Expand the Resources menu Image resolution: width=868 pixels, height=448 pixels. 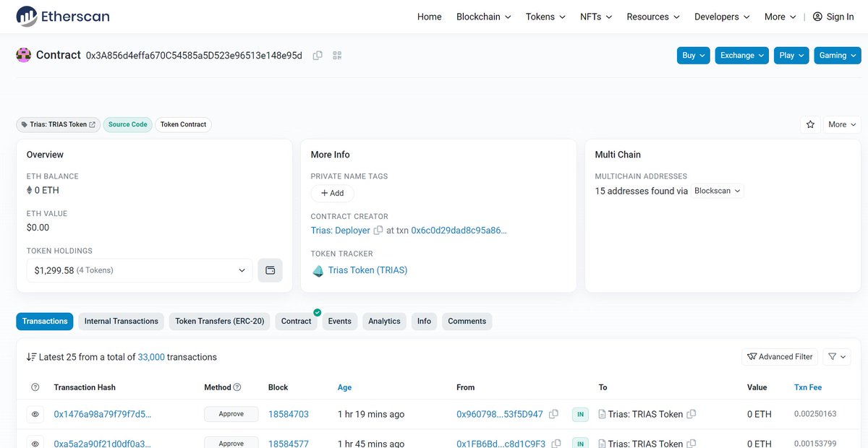(653, 17)
